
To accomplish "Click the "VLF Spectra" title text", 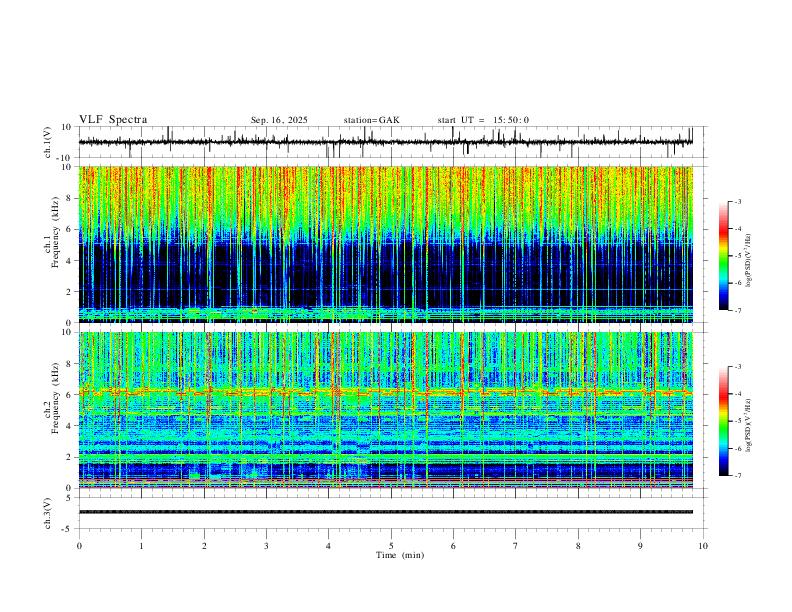I will [x=113, y=120].
